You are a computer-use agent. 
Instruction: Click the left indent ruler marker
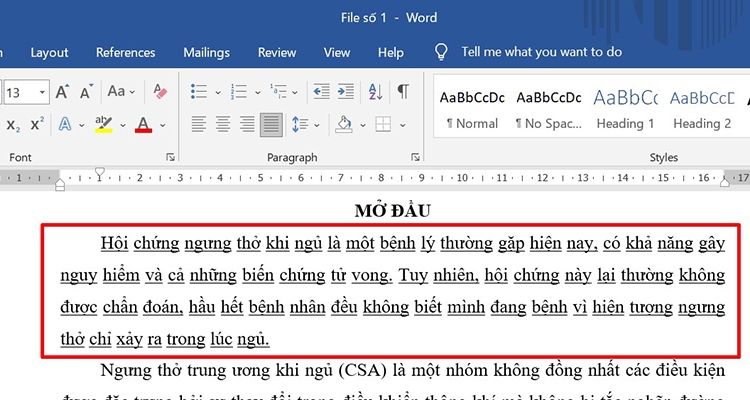(x=60, y=186)
